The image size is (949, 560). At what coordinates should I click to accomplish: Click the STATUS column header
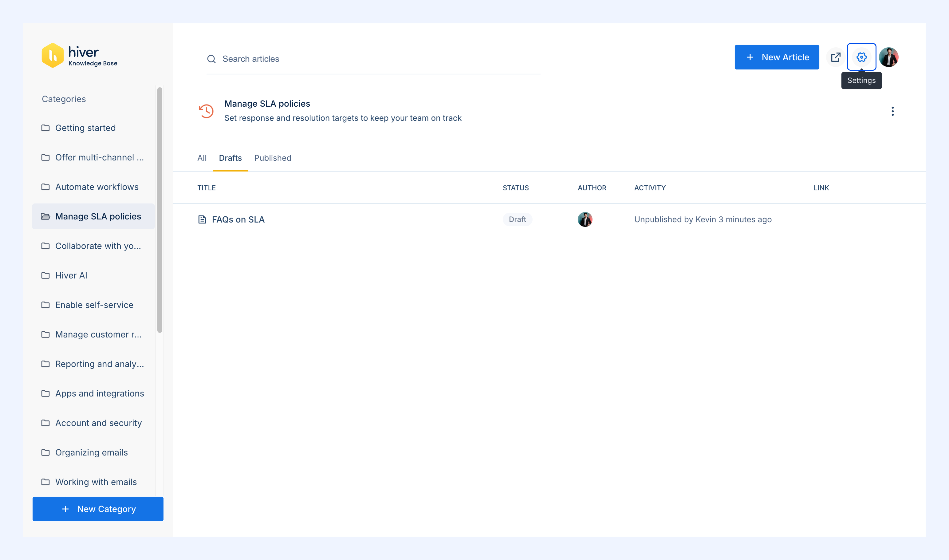pos(515,188)
